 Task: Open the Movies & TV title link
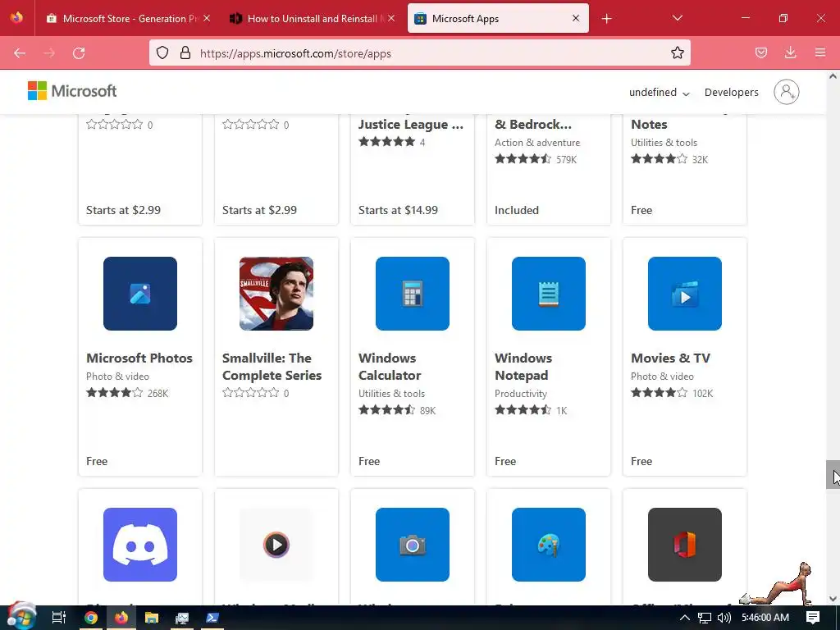pyautogui.click(x=670, y=358)
